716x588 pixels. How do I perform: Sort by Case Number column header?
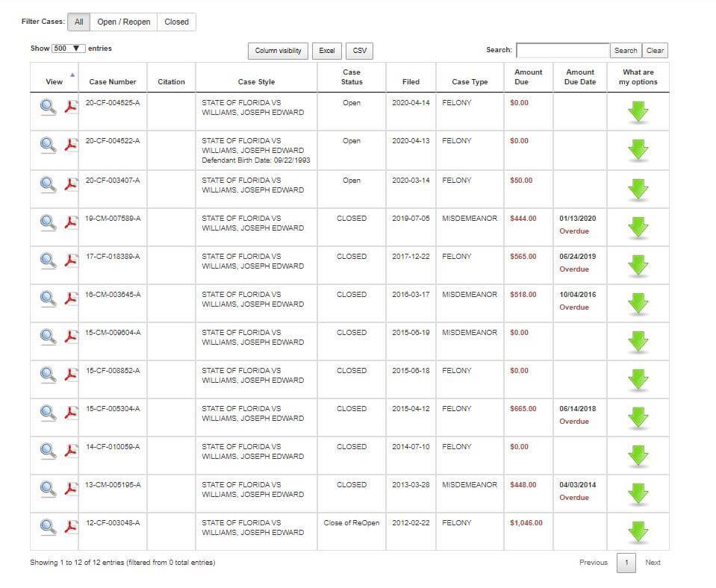click(113, 81)
